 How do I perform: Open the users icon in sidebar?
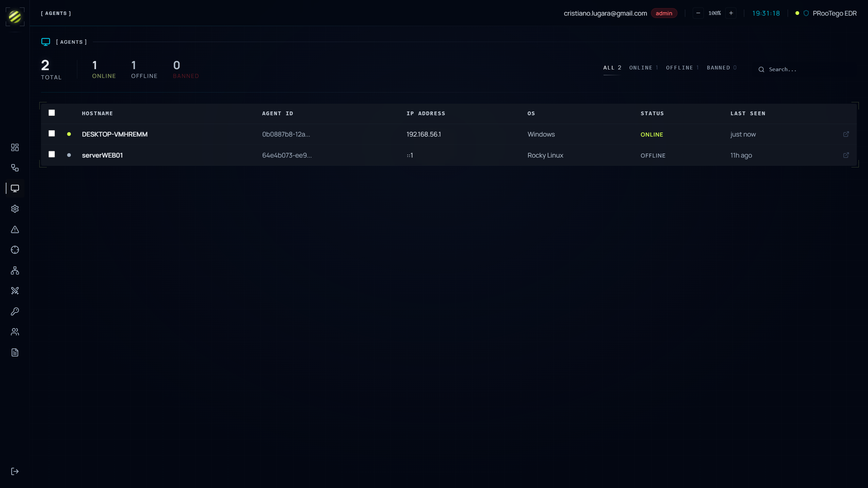[x=15, y=332]
